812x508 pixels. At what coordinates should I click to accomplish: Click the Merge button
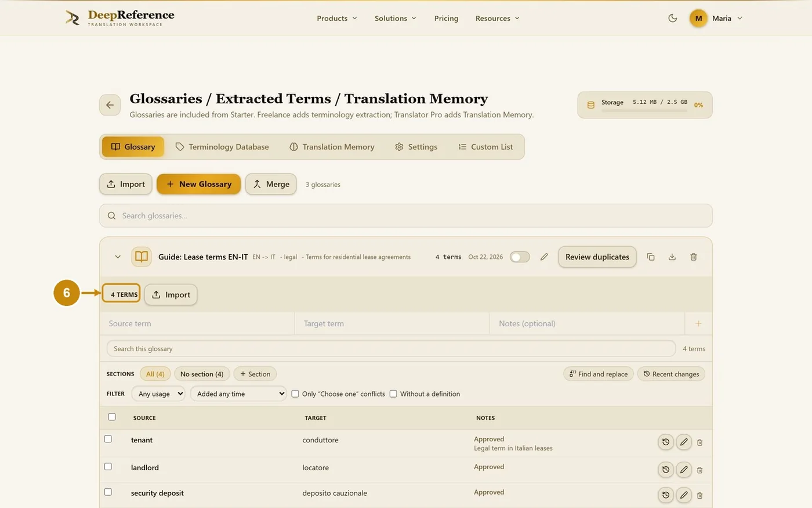pyautogui.click(x=271, y=184)
